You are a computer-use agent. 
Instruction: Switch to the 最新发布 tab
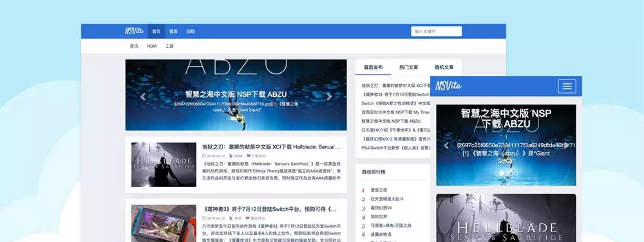pyautogui.click(x=373, y=67)
